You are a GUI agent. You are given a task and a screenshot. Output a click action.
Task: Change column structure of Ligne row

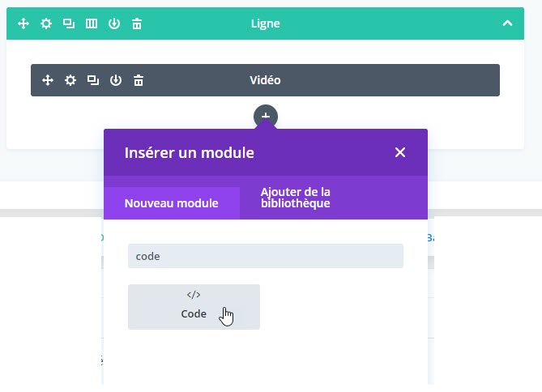pyautogui.click(x=92, y=23)
